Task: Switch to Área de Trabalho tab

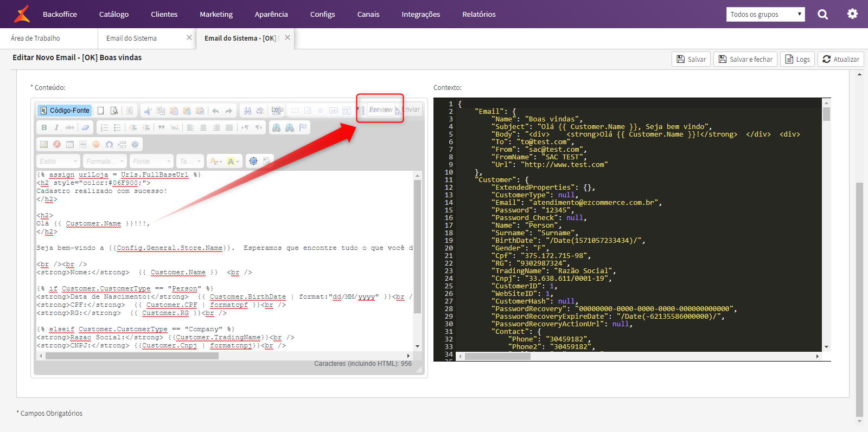Action: pos(35,38)
